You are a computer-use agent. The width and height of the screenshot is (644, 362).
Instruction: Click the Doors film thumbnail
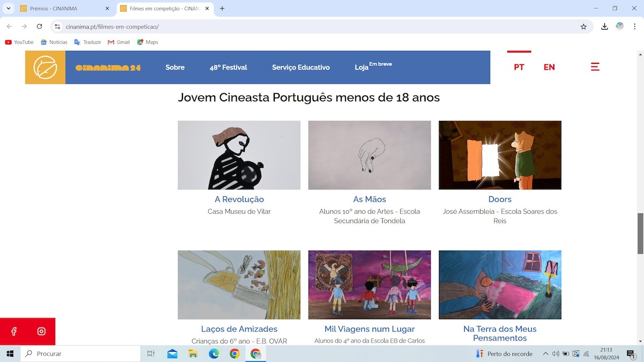click(500, 155)
